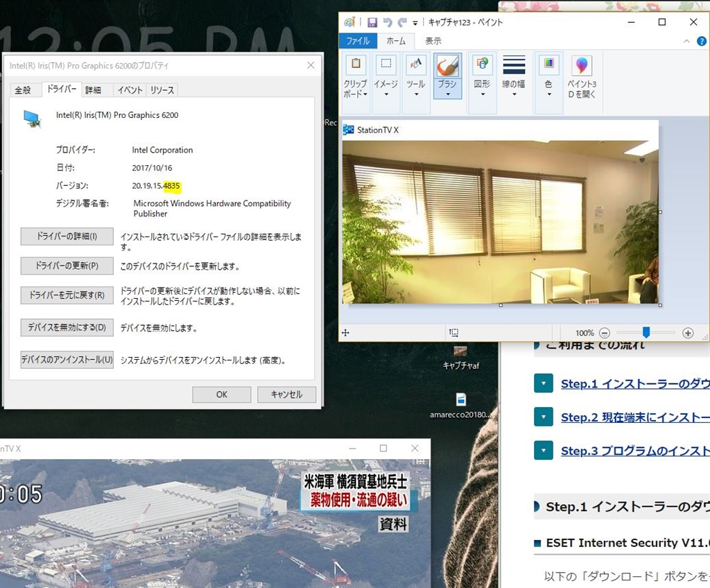Click the Paint 100% zoom level text
710x588 pixels.
point(585,333)
